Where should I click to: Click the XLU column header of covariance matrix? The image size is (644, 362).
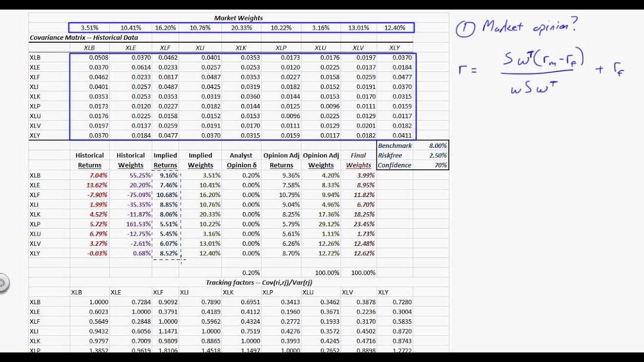[x=320, y=48]
